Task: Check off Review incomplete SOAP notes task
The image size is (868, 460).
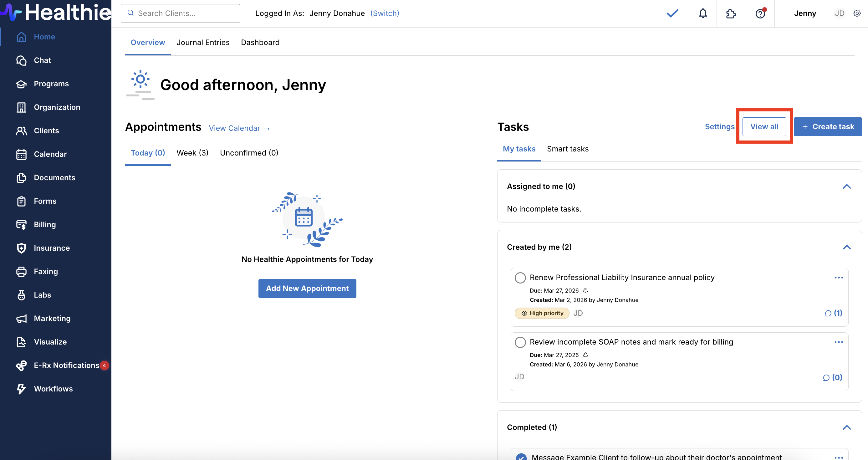Action: 520,342
